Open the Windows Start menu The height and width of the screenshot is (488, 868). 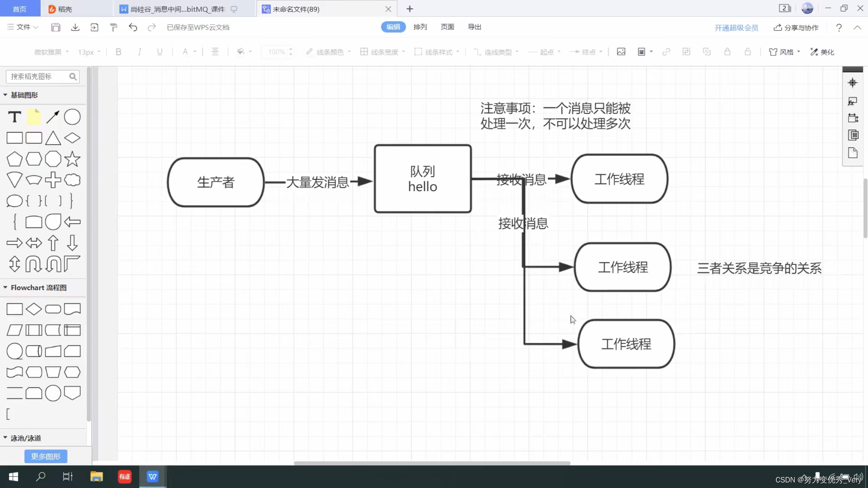pos(13,477)
